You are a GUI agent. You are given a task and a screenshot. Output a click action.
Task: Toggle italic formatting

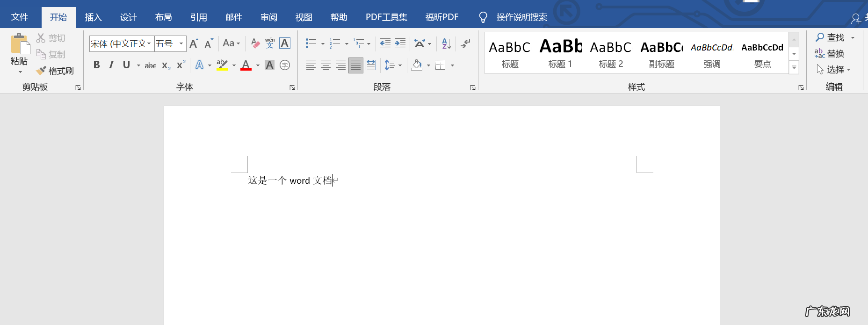[x=111, y=65]
